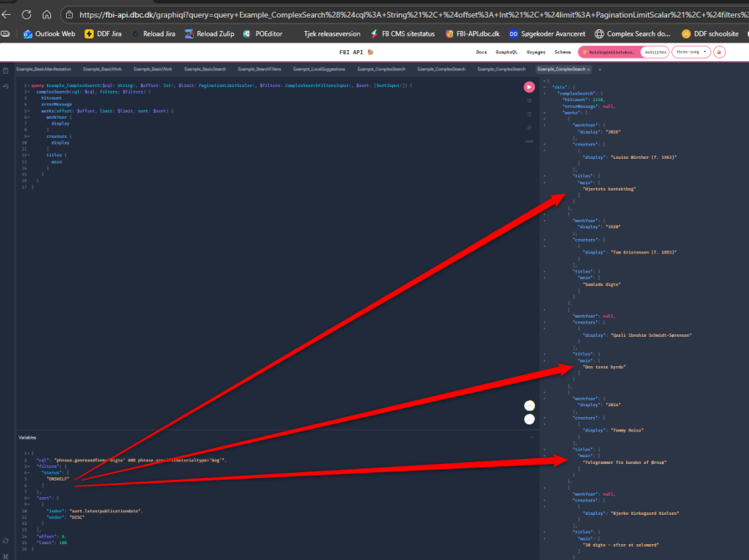749x560 pixels.
Task: Open the fbcms-soeg profile dropdown
Action: (692, 52)
